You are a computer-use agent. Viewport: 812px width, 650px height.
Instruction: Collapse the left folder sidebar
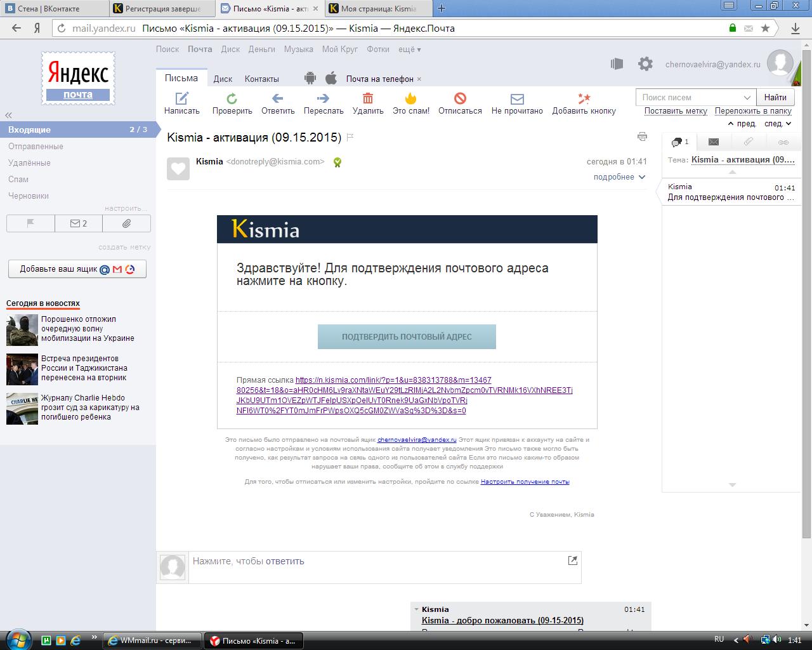coord(9,115)
